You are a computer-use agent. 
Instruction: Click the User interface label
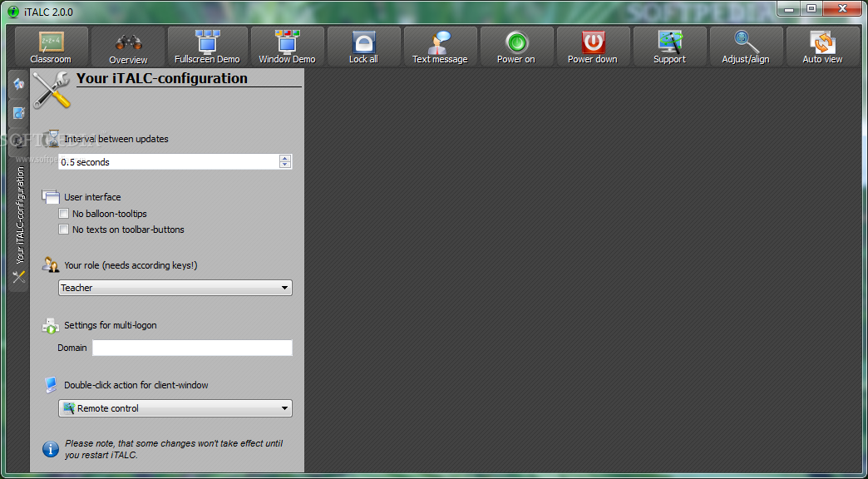click(x=92, y=197)
